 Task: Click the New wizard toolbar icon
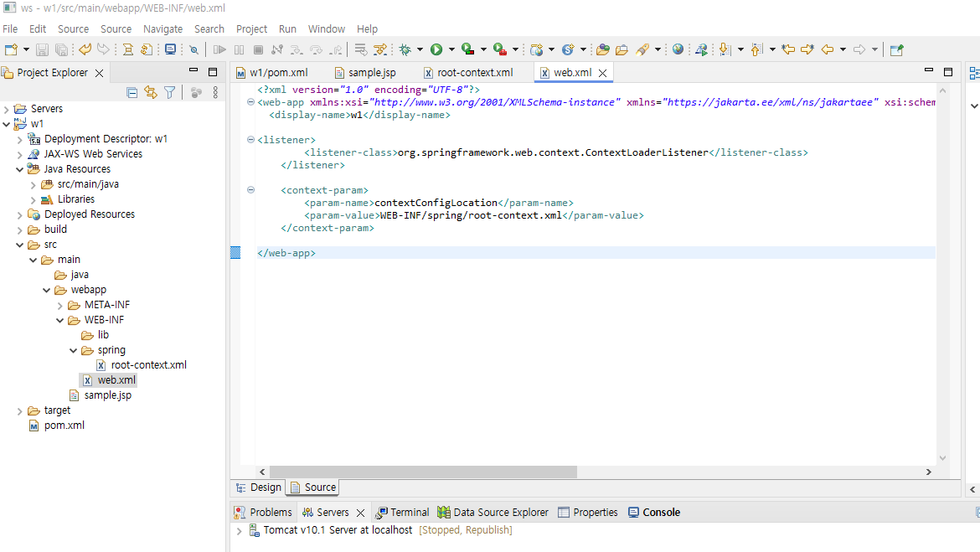(x=11, y=50)
